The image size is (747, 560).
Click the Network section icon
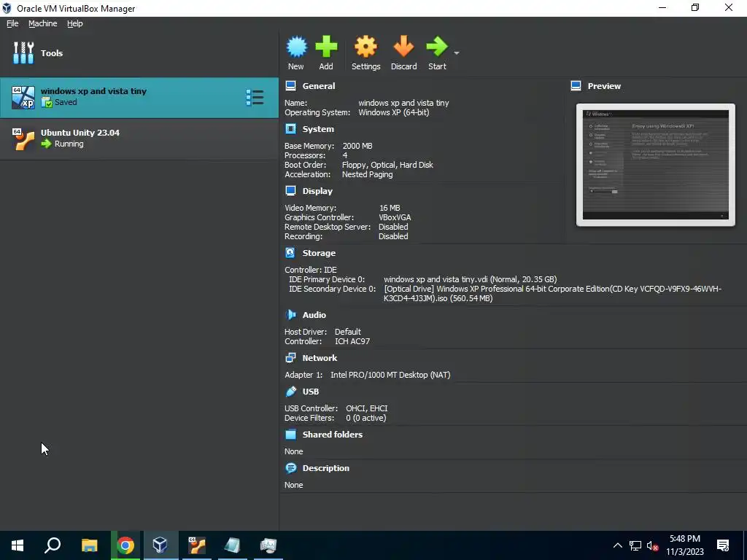290,357
